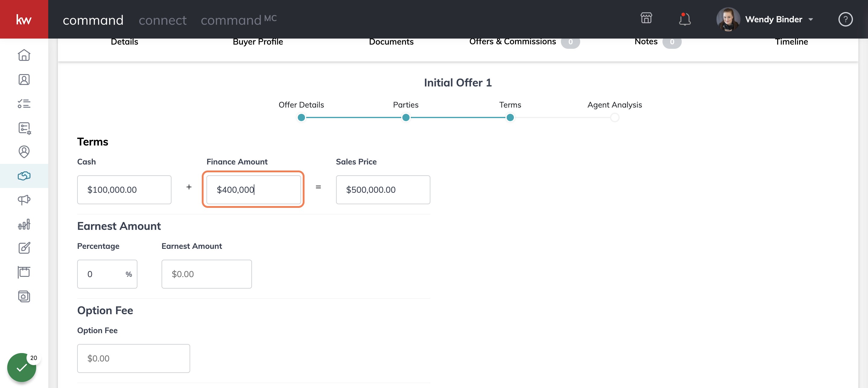Screen dimensions: 868x388
Task: Click the Option Fee field
Action: tap(134, 358)
